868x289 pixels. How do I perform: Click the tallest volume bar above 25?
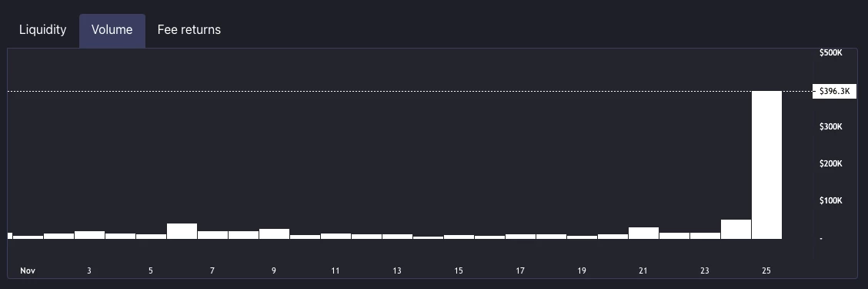tap(766, 165)
